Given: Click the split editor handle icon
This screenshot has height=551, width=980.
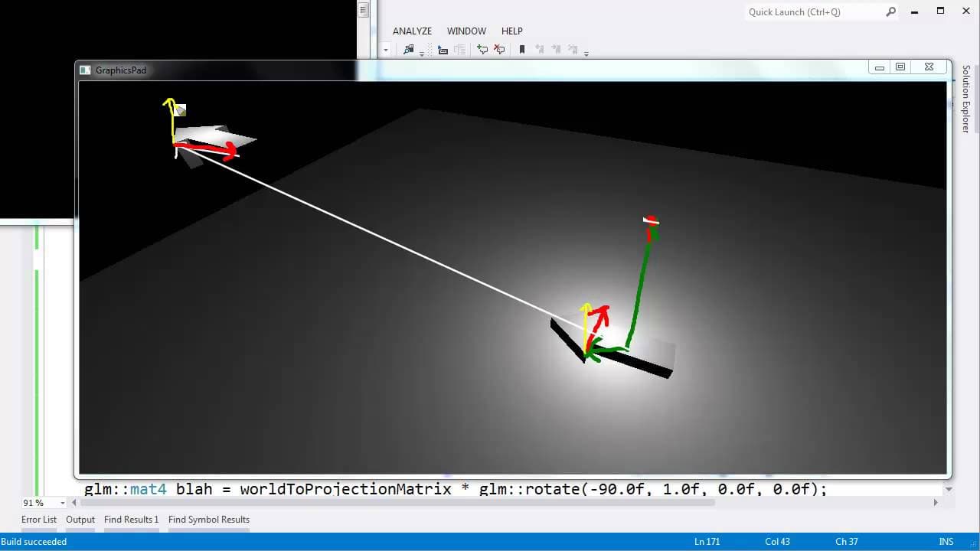Looking at the screenshot, I should click(x=364, y=10).
